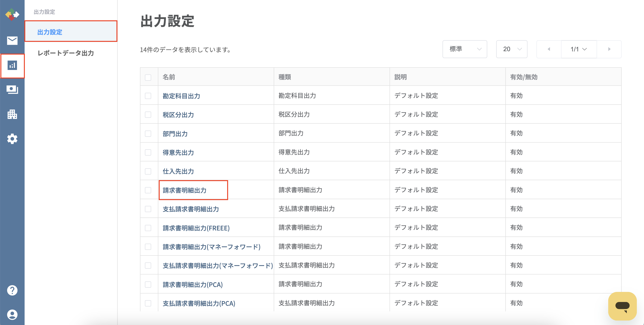Toggle the select-all header checkbox

148,77
